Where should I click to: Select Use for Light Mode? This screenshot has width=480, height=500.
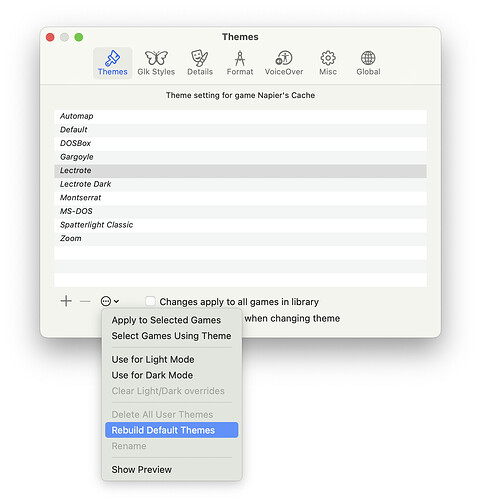(172, 359)
